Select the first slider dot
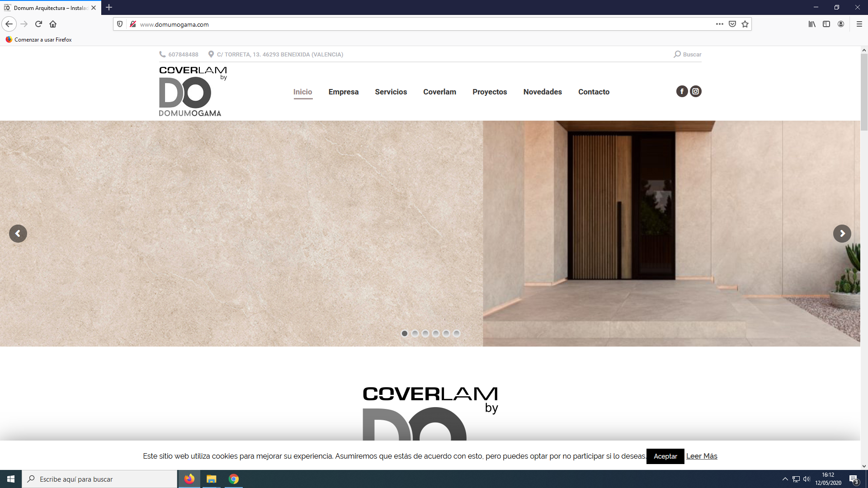The image size is (868, 488). pyautogui.click(x=405, y=333)
